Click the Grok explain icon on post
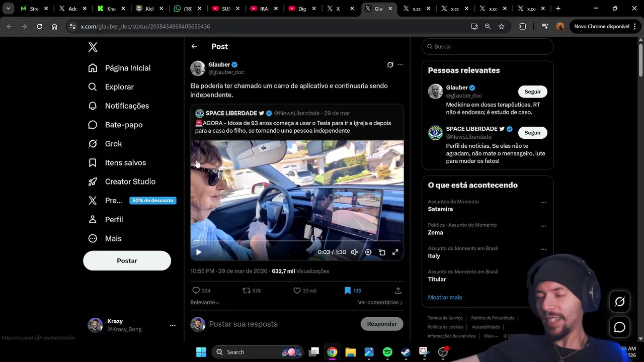Viewport: 644px width, 362px height. 390,65
